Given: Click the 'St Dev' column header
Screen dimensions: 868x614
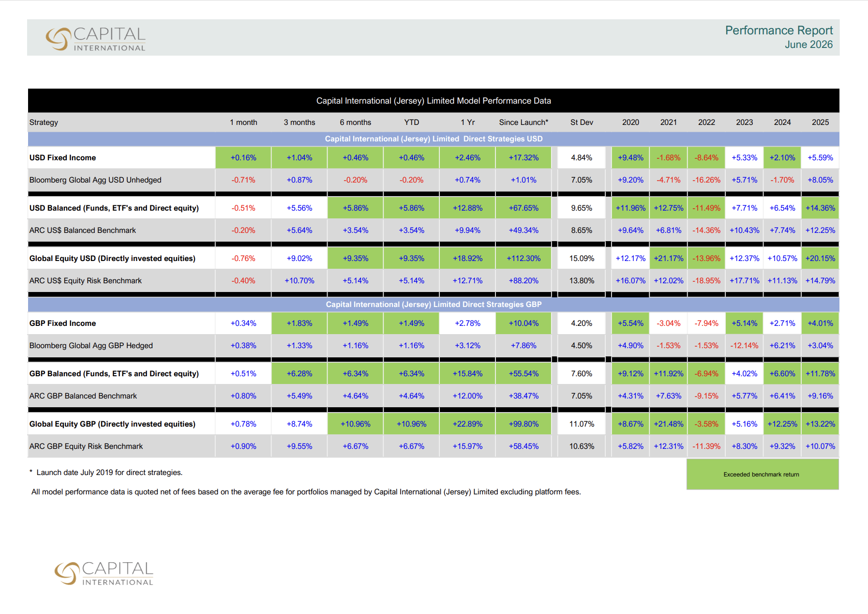Looking at the screenshot, I should (x=582, y=123).
